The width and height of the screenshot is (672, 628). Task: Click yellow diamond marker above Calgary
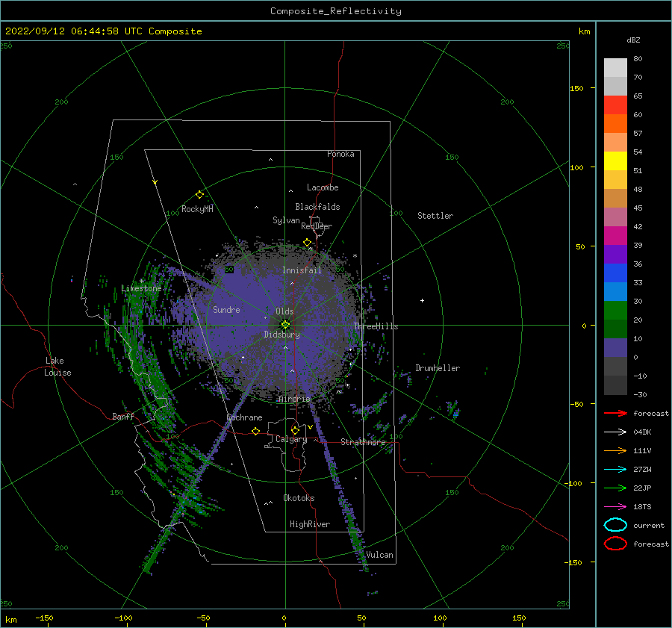tap(295, 430)
